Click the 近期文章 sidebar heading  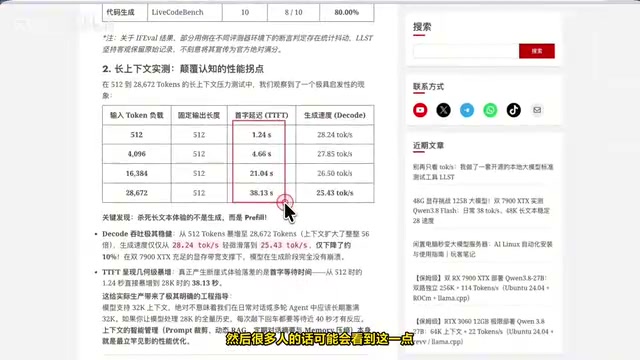pos(428,145)
